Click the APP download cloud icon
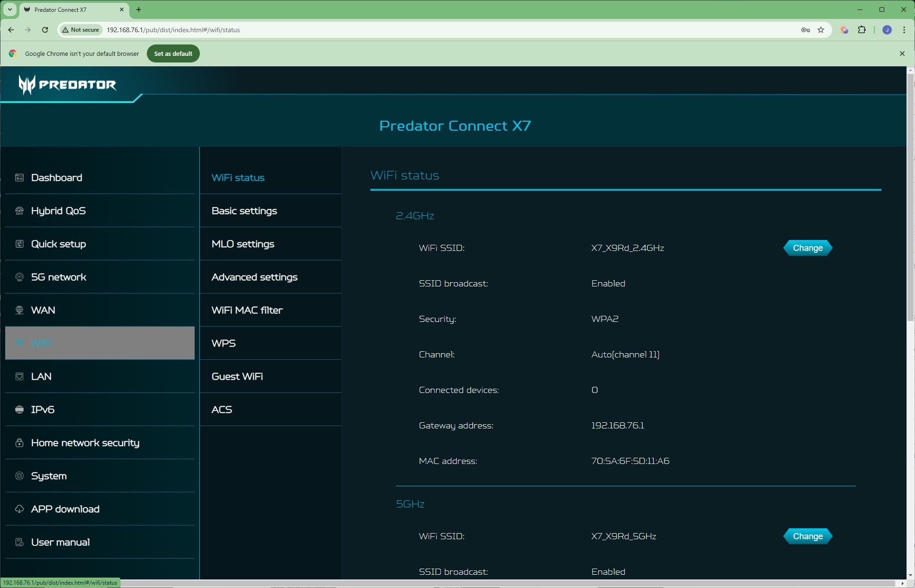 19,509
